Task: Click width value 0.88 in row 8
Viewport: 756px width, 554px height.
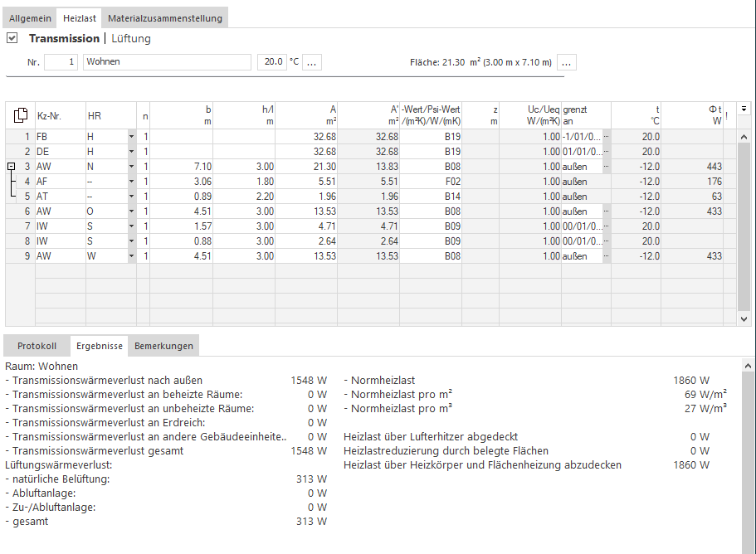Action: pyautogui.click(x=181, y=241)
